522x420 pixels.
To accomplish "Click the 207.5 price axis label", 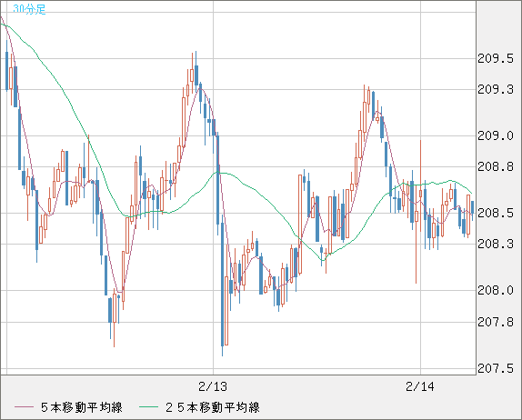I will click(496, 368).
